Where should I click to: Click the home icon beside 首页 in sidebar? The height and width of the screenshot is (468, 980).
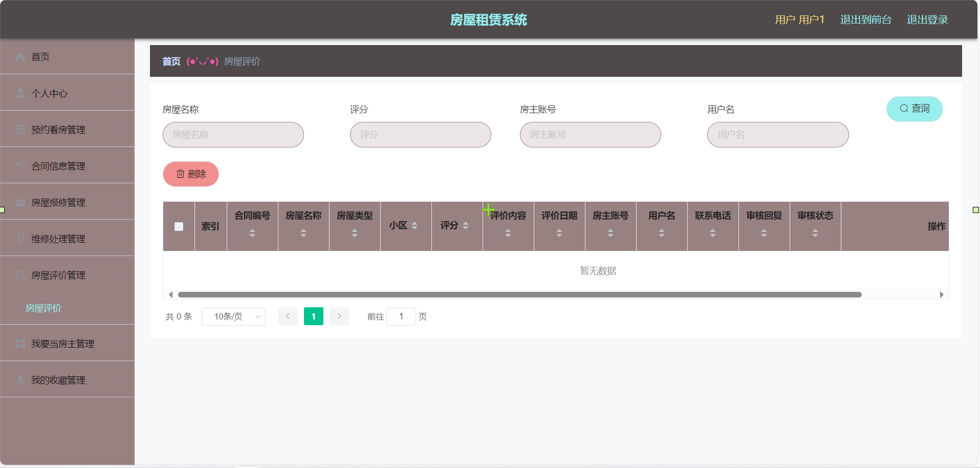click(20, 57)
